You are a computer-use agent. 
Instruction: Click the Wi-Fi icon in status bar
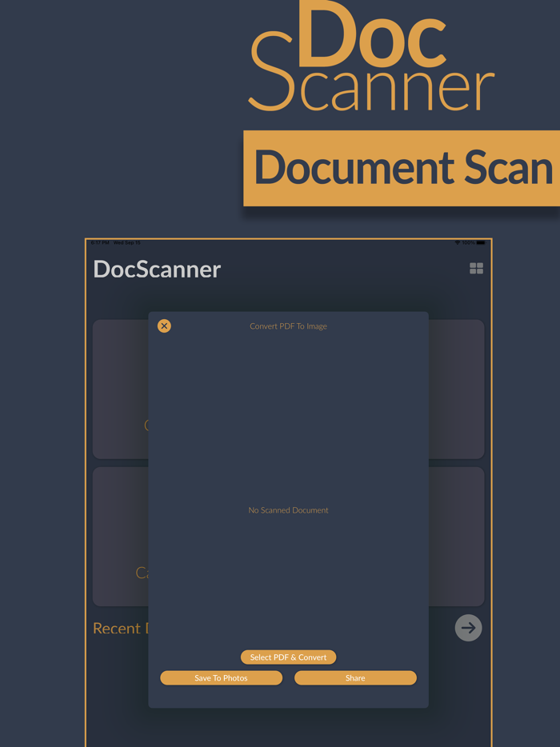click(x=458, y=243)
